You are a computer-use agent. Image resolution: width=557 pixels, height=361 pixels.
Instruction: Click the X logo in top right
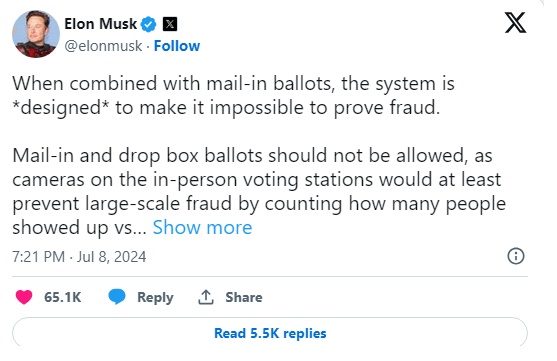pos(515,23)
